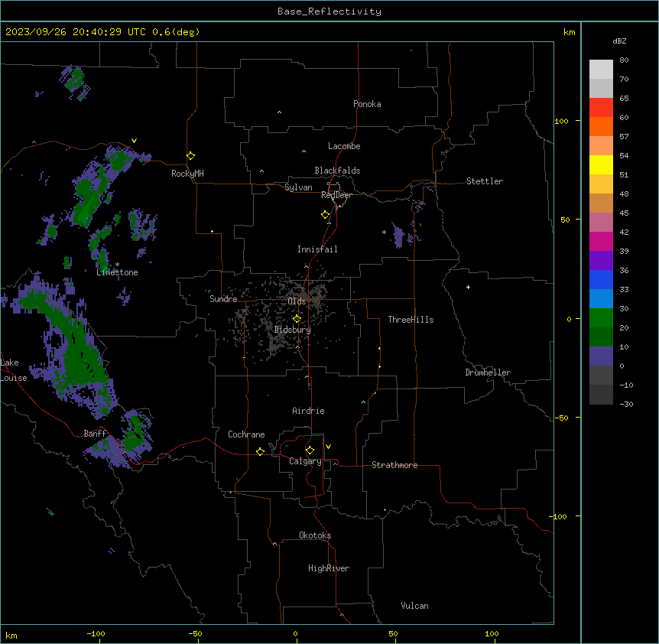
Task: Click the Stettler label
Action: click(485, 181)
